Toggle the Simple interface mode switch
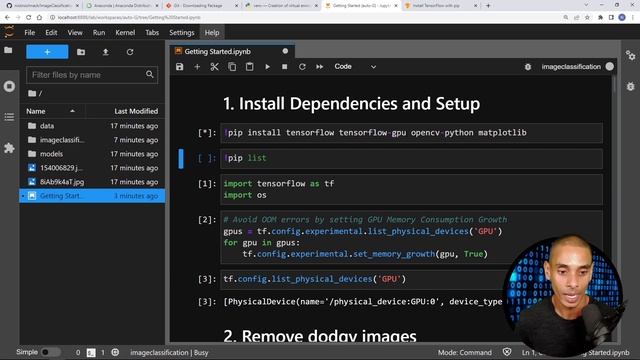Image resolution: width=640 pixels, height=360 pixels. click(x=50, y=352)
